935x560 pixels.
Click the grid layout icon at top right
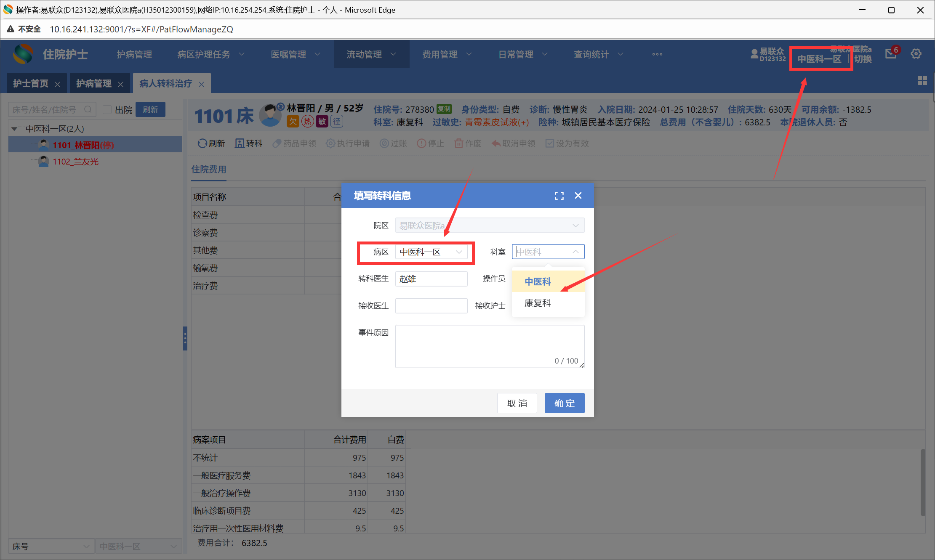[922, 81]
